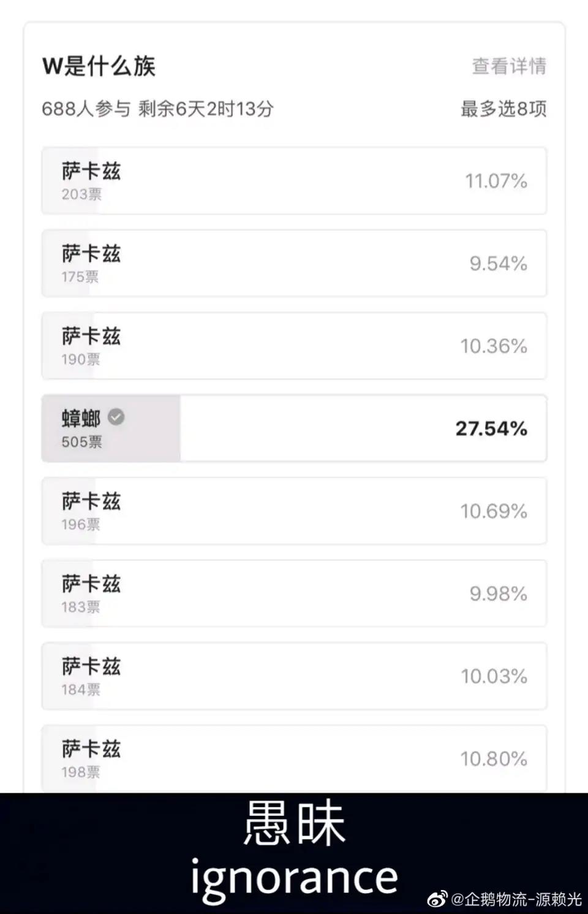588x914 pixels.
Task: Click the 愚昧 caption text
Action: point(295,823)
